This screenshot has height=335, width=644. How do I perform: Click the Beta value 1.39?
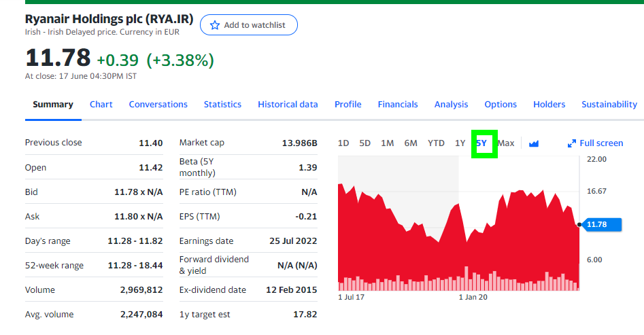(x=308, y=167)
